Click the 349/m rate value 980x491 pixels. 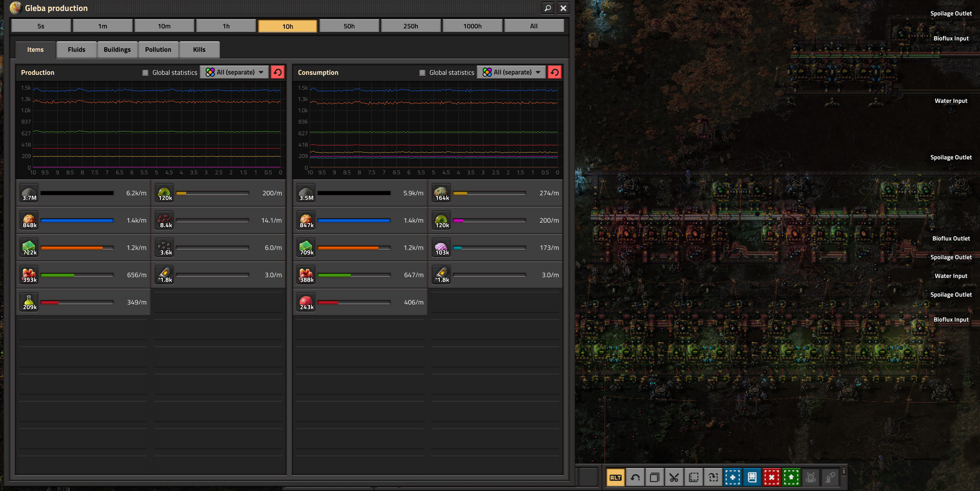pyautogui.click(x=137, y=302)
